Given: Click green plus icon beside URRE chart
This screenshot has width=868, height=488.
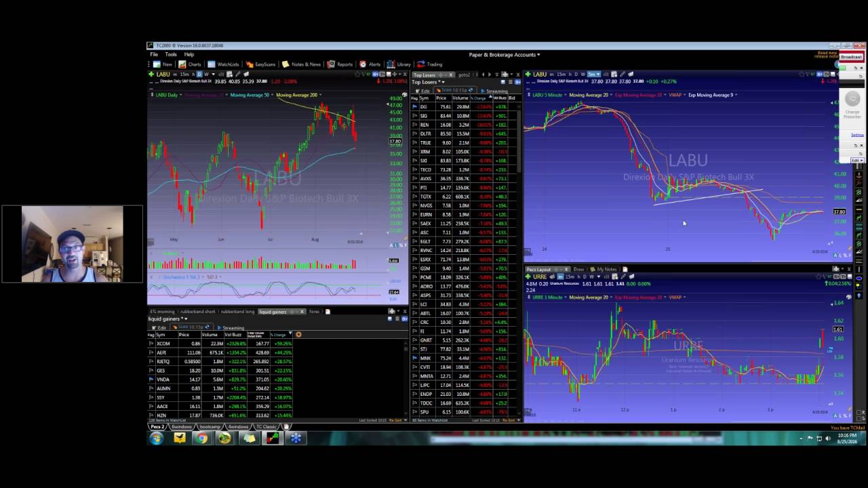Looking at the screenshot, I should coord(528,277).
